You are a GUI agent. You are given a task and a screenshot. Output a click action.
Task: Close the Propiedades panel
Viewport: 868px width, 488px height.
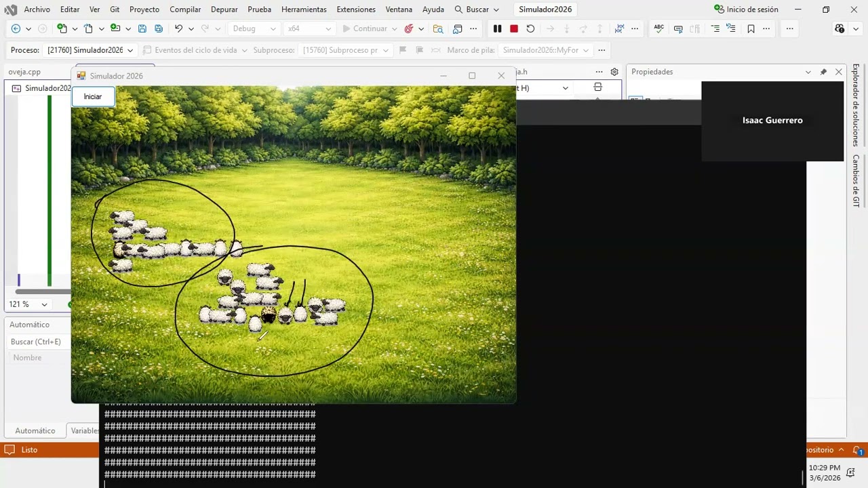pos(839,72)
